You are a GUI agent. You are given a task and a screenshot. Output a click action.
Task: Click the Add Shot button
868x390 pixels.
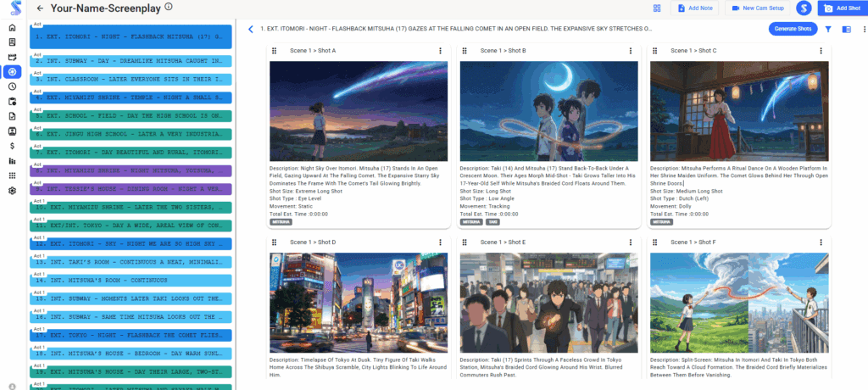pyautogui.click(x=843, y=8)
